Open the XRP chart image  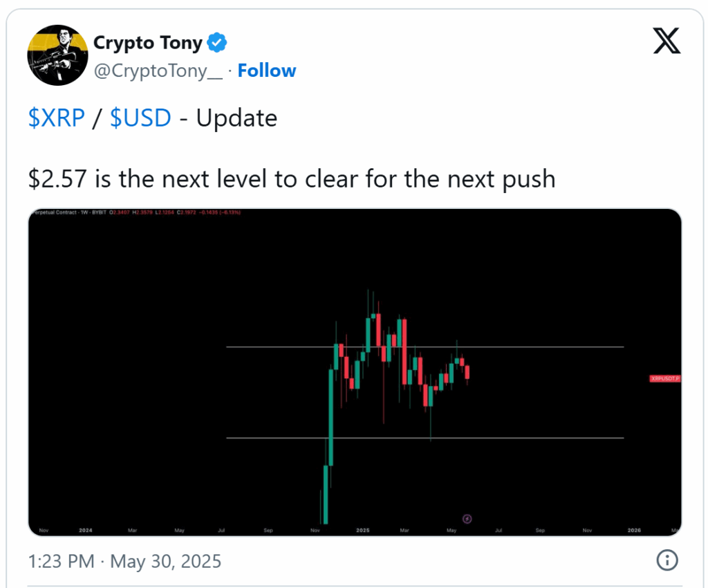[355, 372]
